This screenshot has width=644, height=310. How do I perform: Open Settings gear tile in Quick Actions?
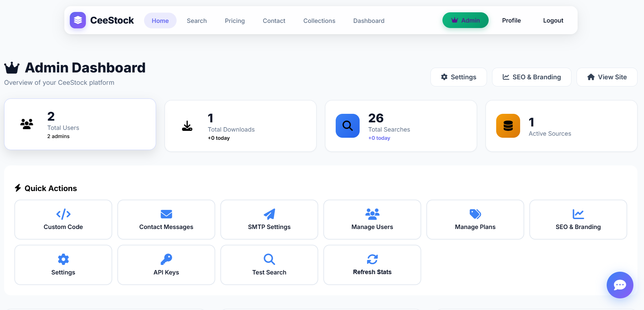click(63, 265)
